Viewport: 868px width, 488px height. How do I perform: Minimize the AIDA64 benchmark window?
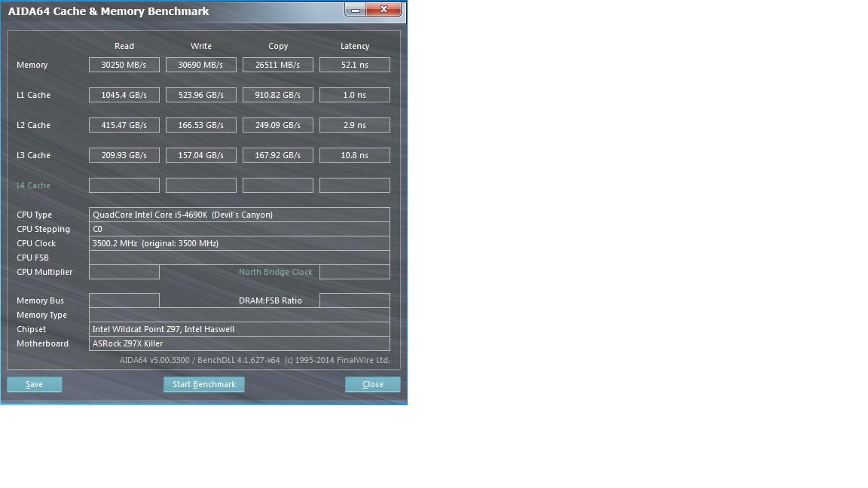356,9
